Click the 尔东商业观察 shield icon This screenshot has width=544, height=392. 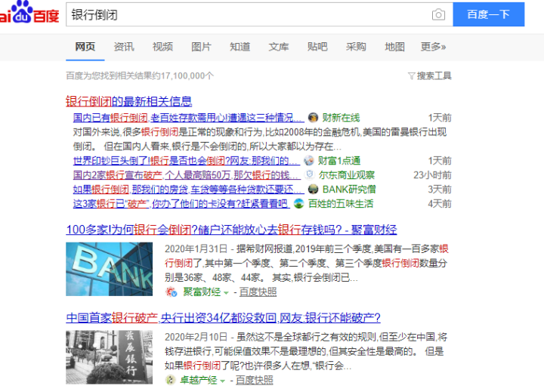pyautogui.click(x=309, y=175)
